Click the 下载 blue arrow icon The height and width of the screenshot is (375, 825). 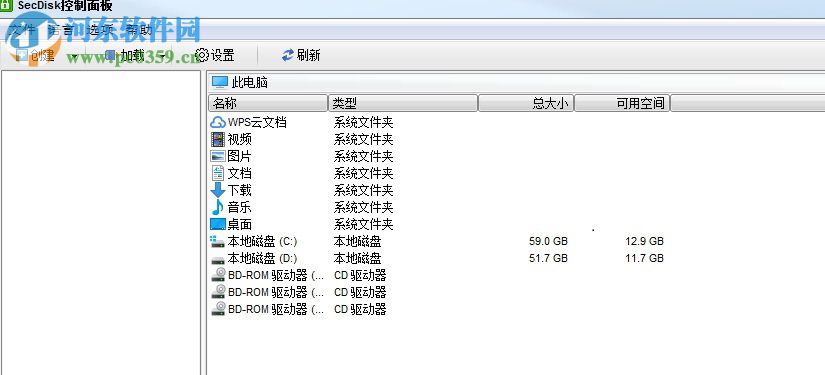(218, 190)
